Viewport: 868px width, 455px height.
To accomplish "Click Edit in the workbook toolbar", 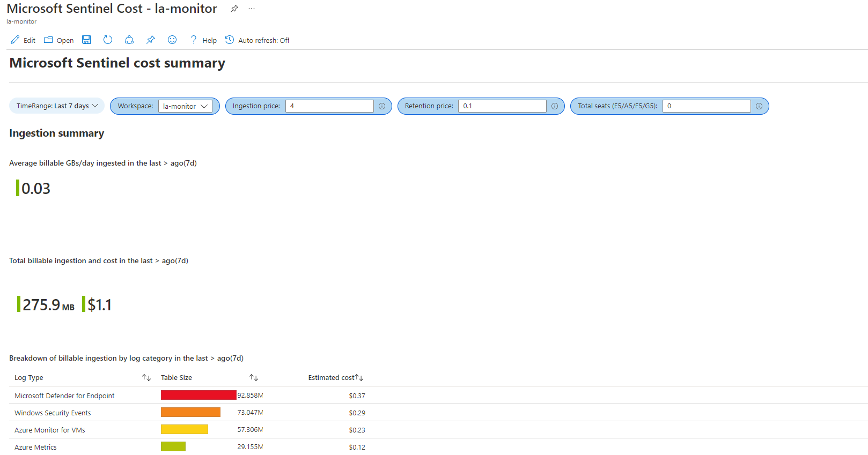I will click(23, 40).
